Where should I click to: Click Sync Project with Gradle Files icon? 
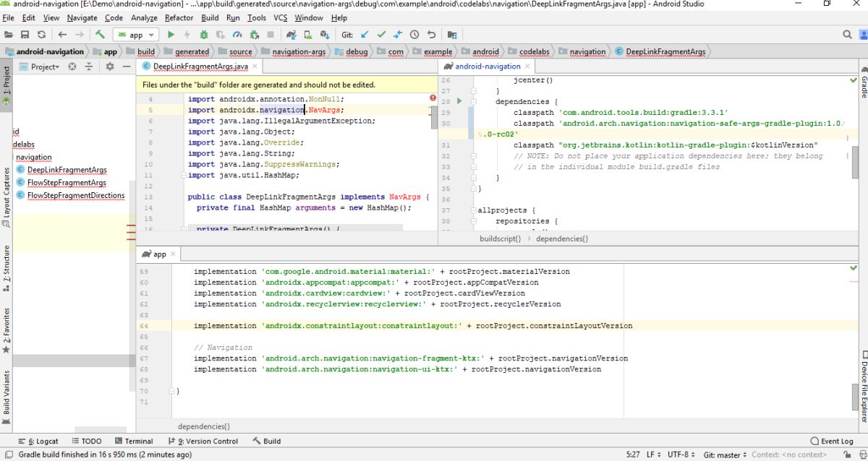(291, 35)
